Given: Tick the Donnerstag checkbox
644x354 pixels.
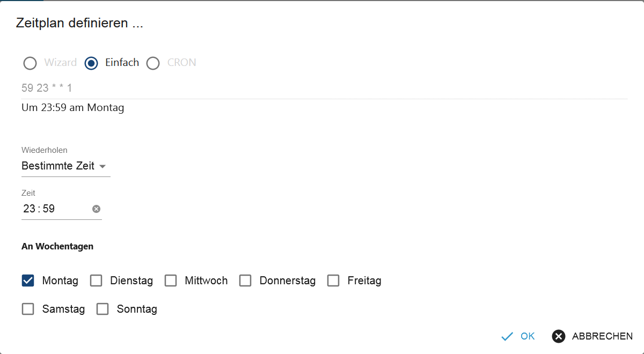Looking at the screenshot, I should [245, 281].
